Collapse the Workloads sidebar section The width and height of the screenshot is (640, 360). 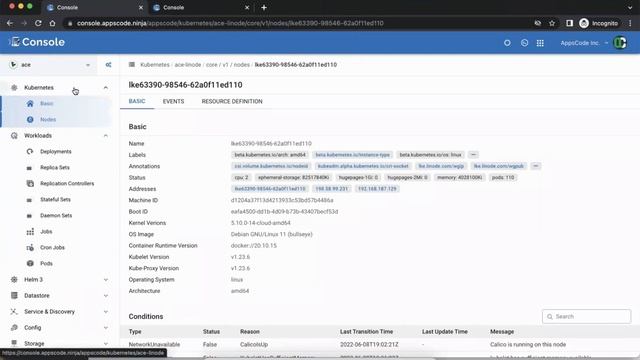106,136
